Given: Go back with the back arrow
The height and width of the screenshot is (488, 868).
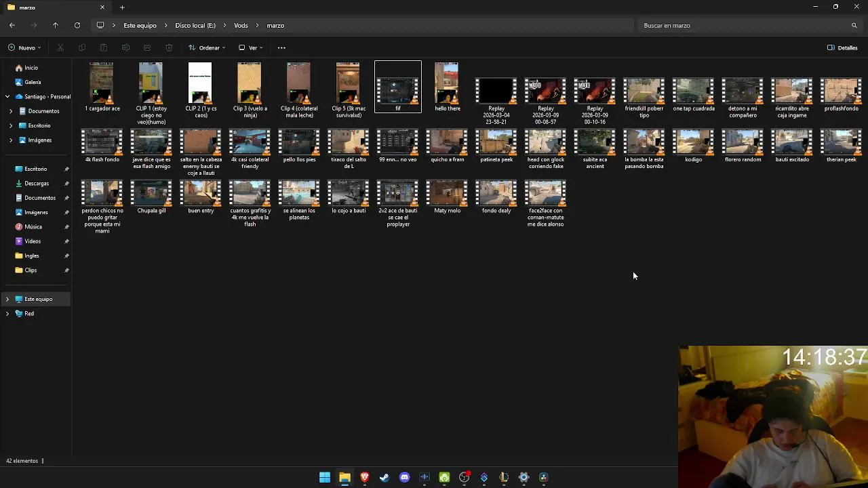Looking at the screenshot, I should (12, 26).
